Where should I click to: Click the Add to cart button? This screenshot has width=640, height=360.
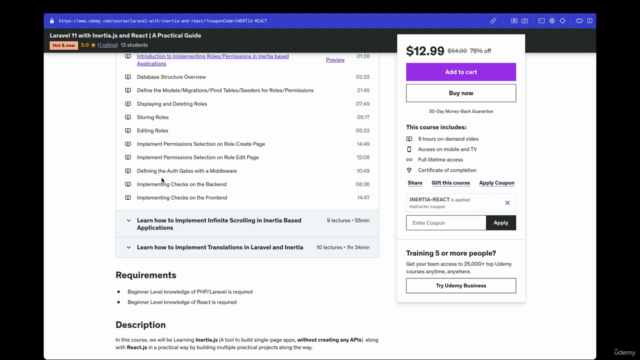pos(461,72)
